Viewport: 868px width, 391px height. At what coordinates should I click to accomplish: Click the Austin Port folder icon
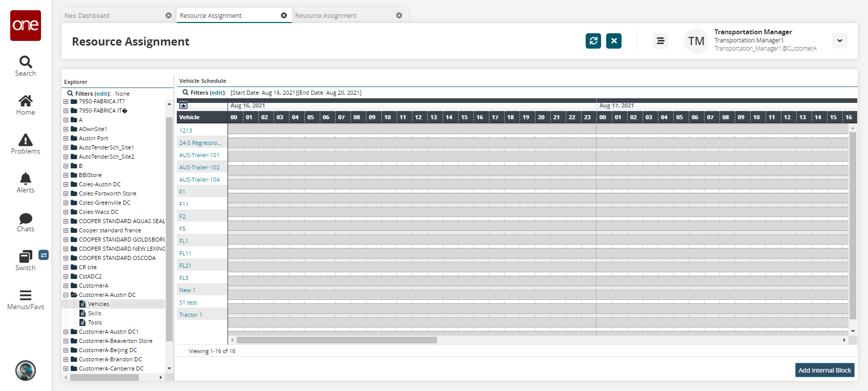[x=74, y=138]
